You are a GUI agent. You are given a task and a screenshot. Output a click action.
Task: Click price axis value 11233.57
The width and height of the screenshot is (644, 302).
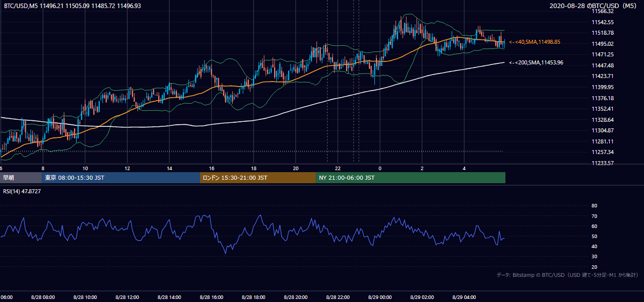[602, 163]
